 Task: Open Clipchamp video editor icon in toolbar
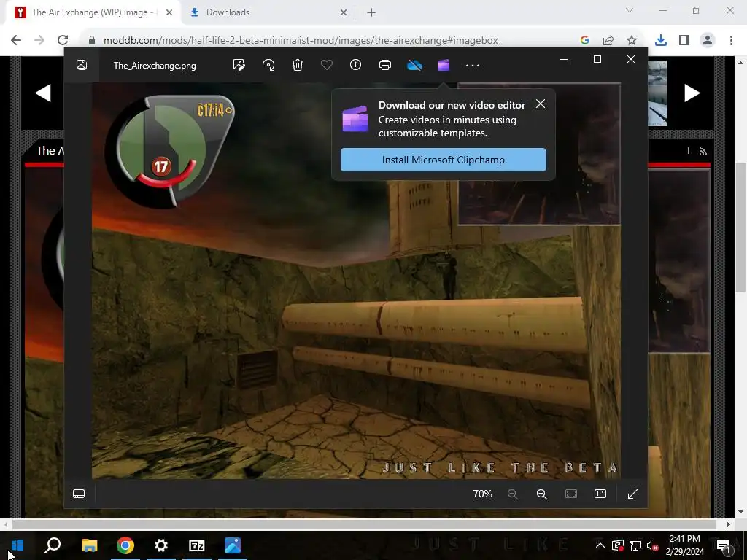pos(444,65)
